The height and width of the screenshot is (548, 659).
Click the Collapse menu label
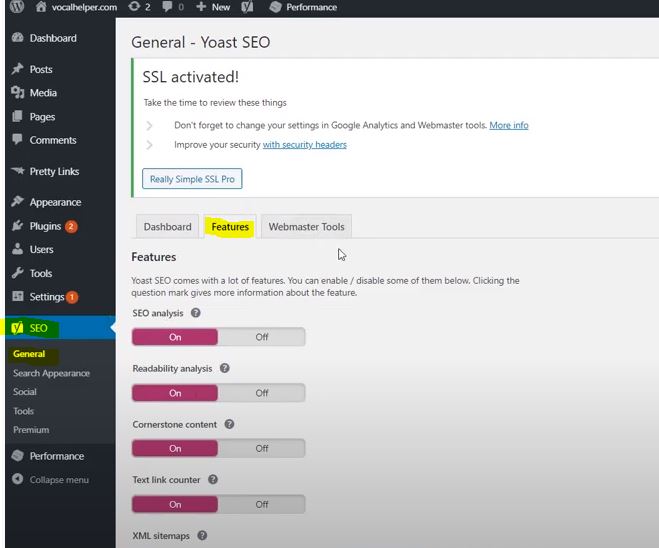59,480
